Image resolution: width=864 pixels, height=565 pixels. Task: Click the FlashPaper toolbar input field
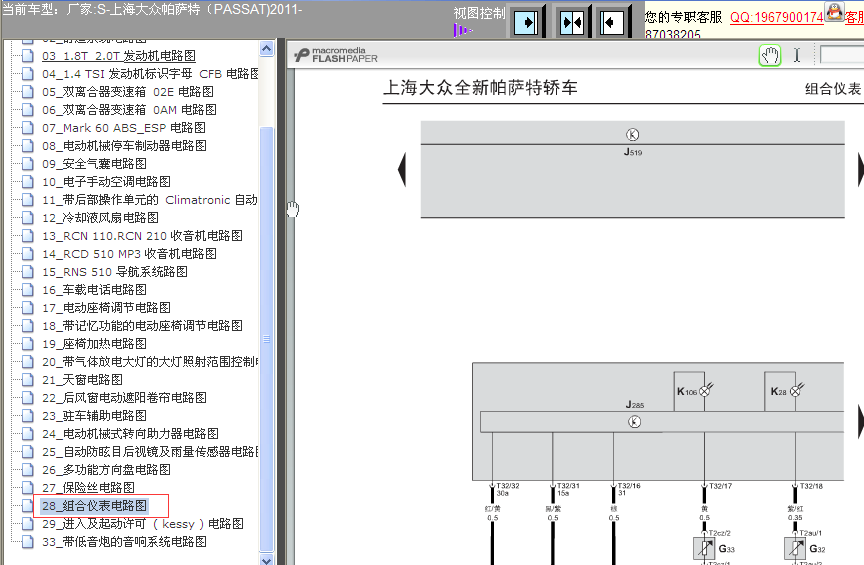point(842,55)
